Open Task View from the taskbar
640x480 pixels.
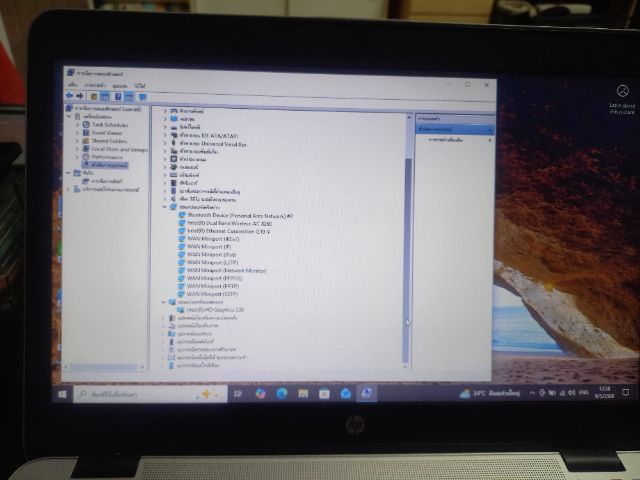tap(238, 394)
